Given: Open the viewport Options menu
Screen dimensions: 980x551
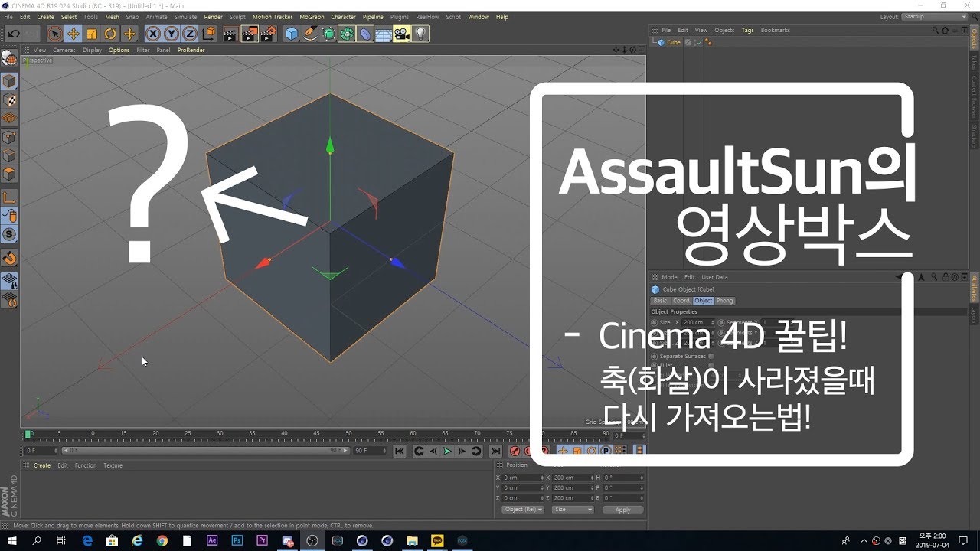Looking at the screenshot, I should tap(119, 50).
